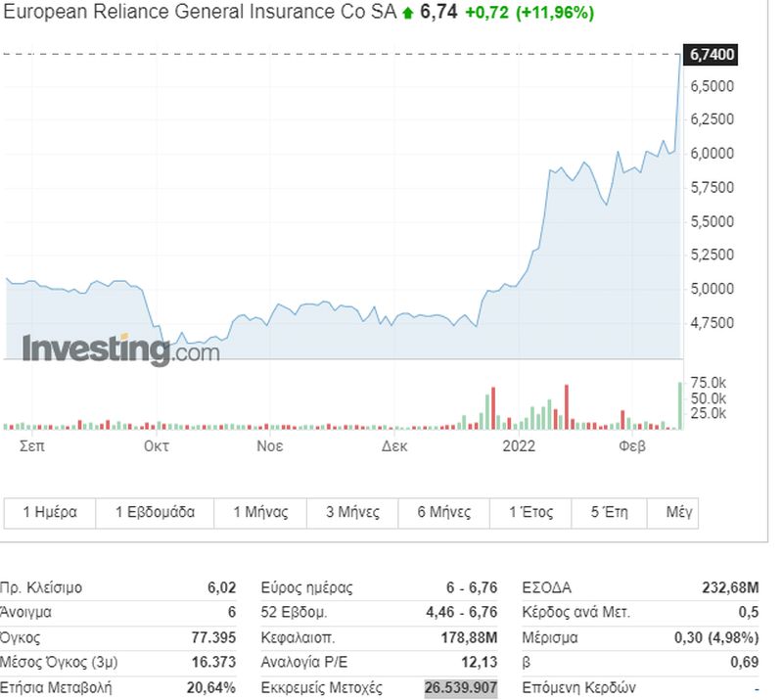The image size is (783, 700).
Task: Click the Ετήσια Μεταβολή value 20,64%
Action: 211,688
